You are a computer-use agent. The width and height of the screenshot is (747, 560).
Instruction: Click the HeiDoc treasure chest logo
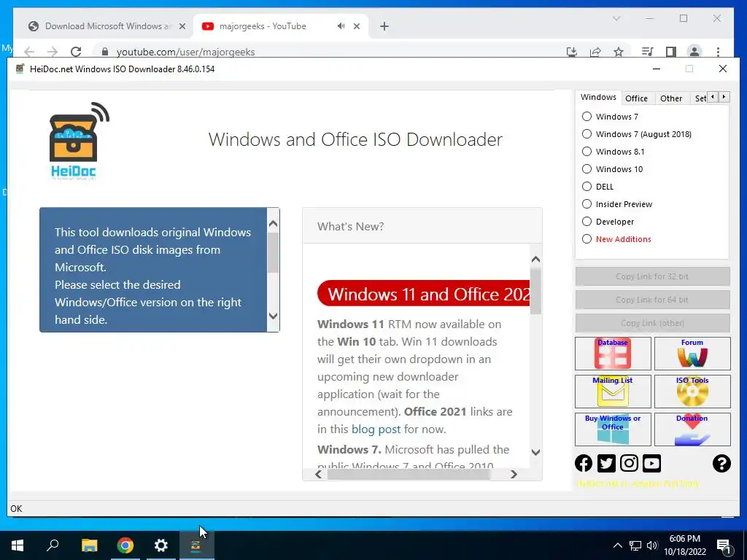[x=79, y=141]
